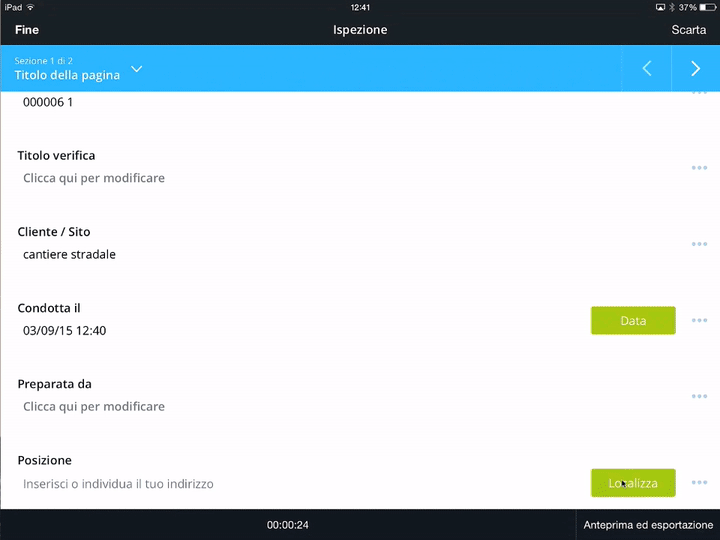Open more options for Preparata da
The width and height of the screenshot is (720, 540).
(699, 396)
